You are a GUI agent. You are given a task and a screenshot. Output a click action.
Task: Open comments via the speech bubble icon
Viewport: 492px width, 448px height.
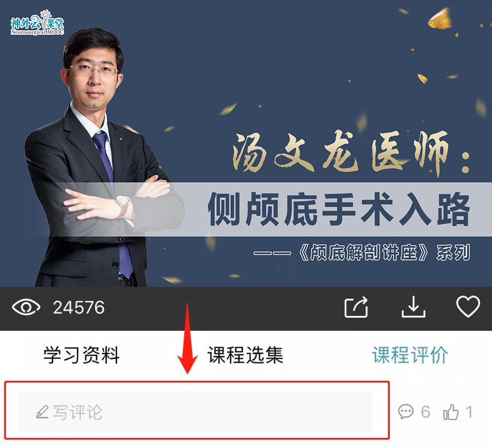[x=406, y=412]
